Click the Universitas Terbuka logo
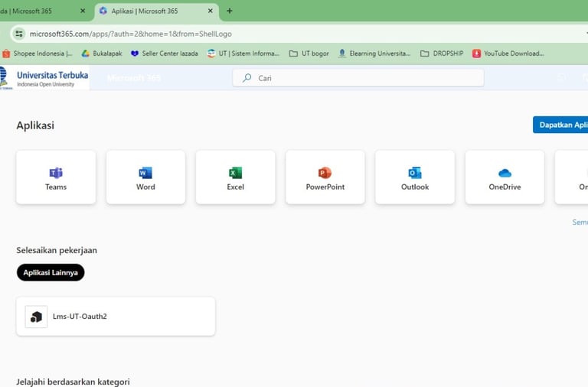The width and height of the screenshot is (588, 387). click(44, 78)
